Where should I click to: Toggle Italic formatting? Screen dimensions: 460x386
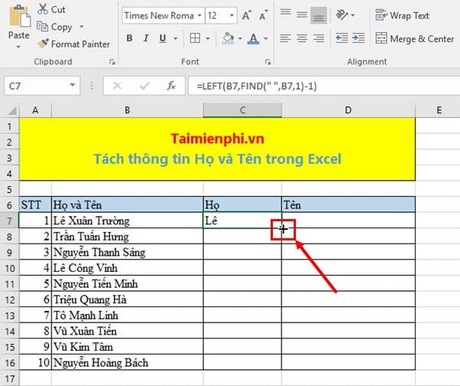[x=146, y=38]
